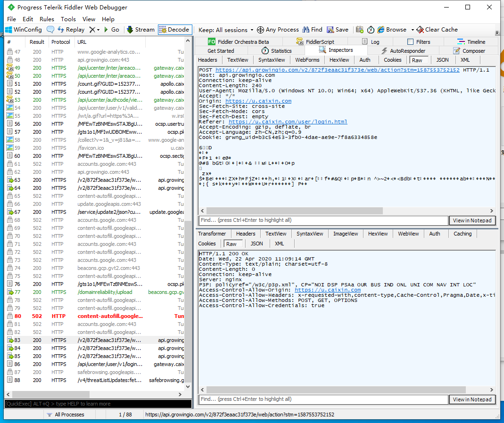Image resolution: width=504 pixels, height=423 pixels.
Task: Click session 67 POST arrow icon
Action: [10, 212]
